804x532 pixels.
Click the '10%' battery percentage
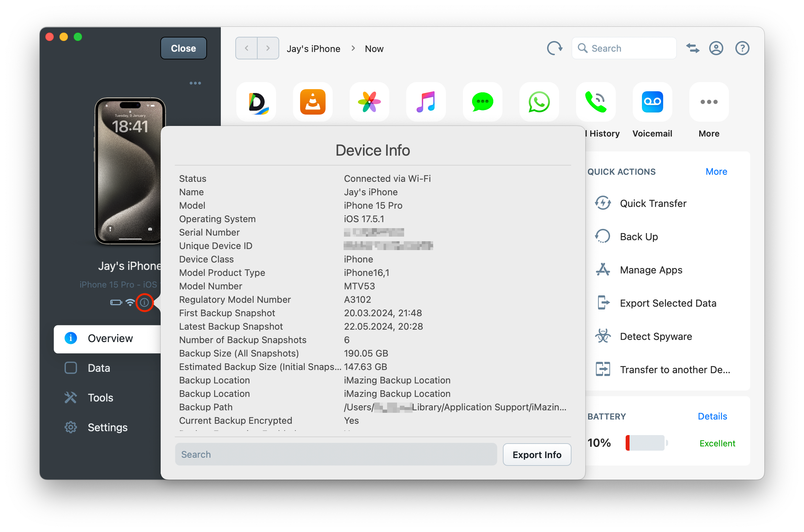pos(599,443)
